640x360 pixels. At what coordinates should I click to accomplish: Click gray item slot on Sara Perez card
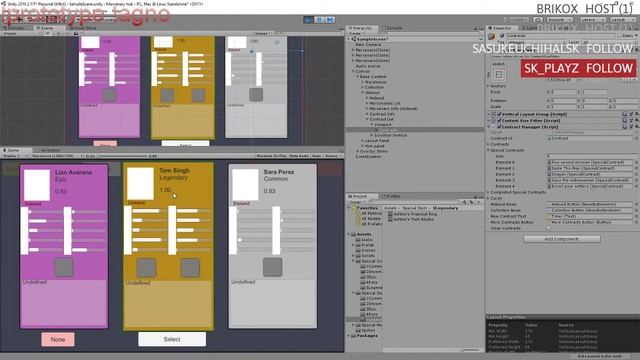click(x=272, y=267)
